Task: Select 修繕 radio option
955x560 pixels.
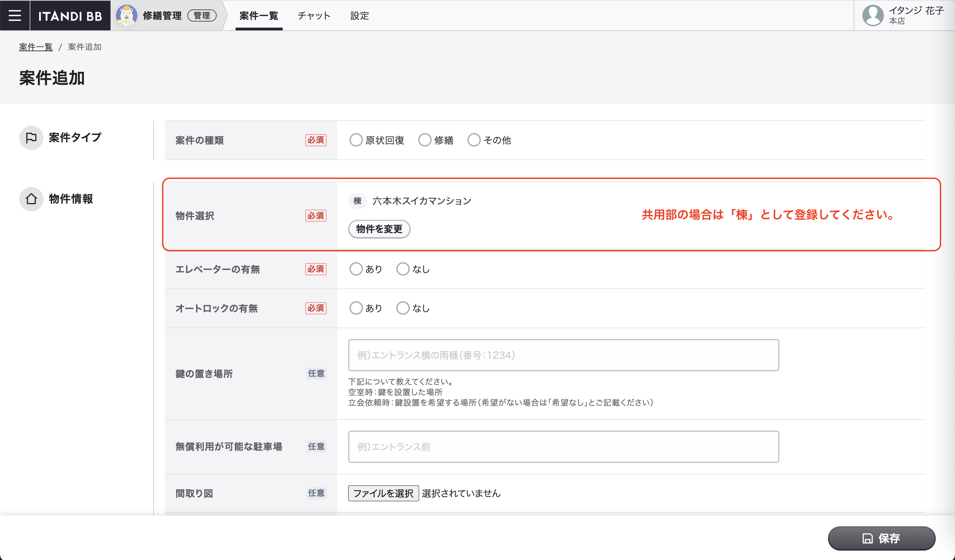Action: pos(425,140)
